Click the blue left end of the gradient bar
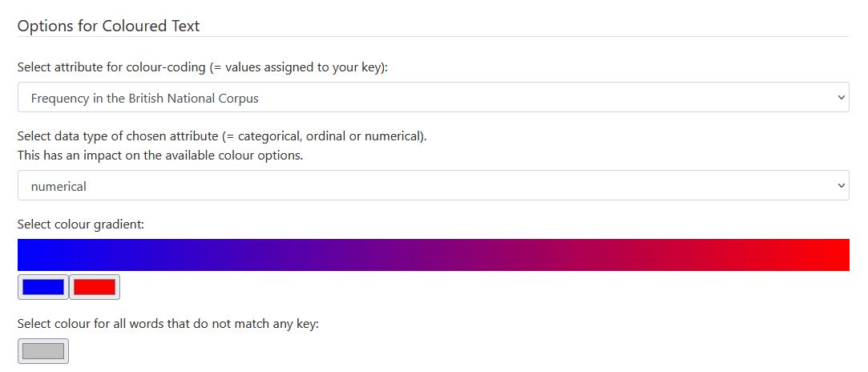Screen dimensions: 868x372 [x=32, y=255]
